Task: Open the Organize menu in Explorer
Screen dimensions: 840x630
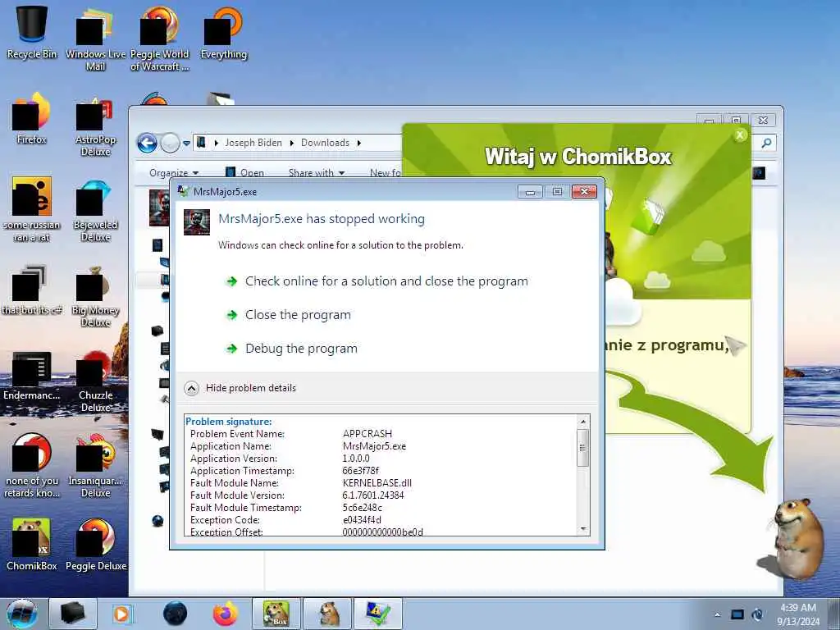Action: (x=174, y=172)
